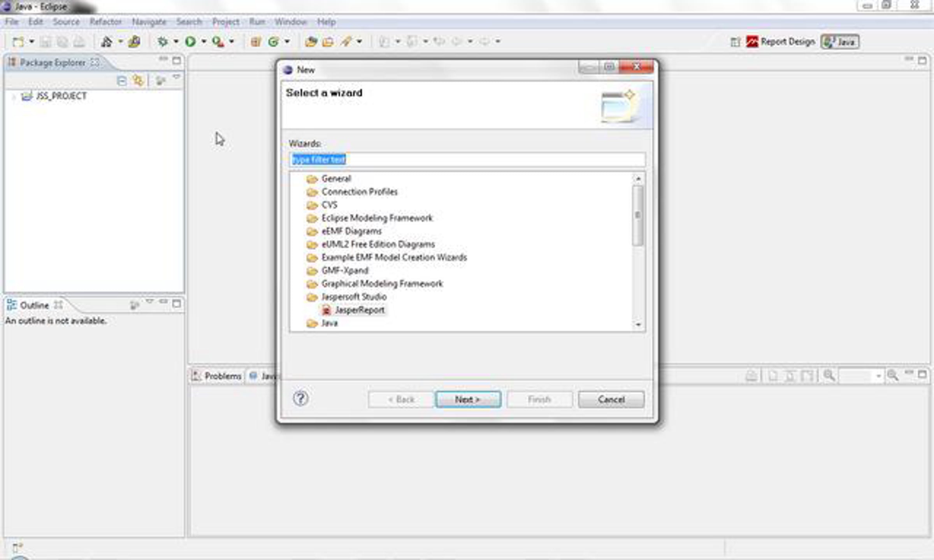Click Open Perspective icon near Report Design
934x560 pixels.
point(735,42)
